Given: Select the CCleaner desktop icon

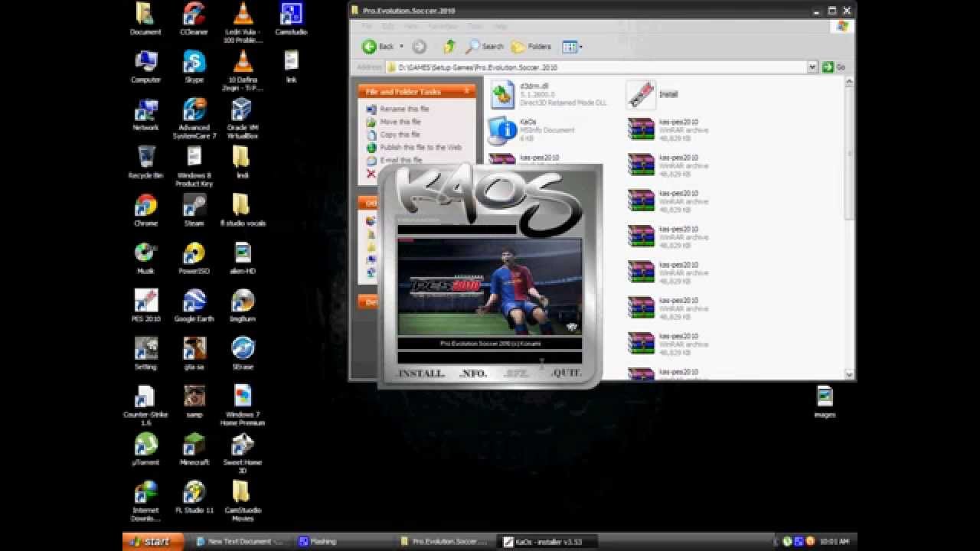Looking at the screenshot, I should [194, 20].
